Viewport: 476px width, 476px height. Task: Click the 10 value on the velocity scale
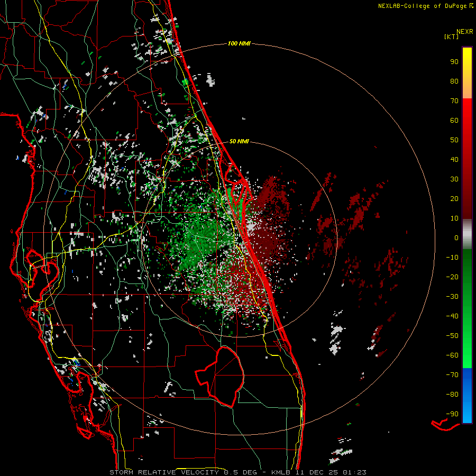(454, 218)
